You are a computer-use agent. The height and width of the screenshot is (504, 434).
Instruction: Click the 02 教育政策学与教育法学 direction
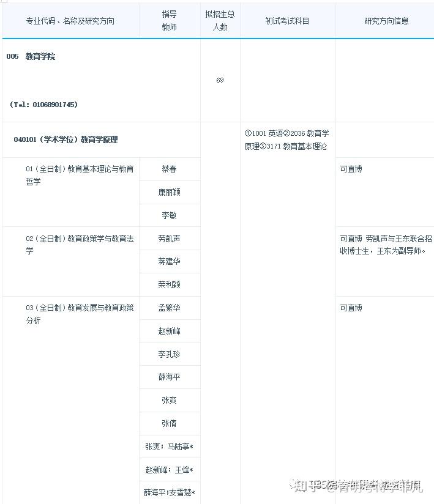80,245
